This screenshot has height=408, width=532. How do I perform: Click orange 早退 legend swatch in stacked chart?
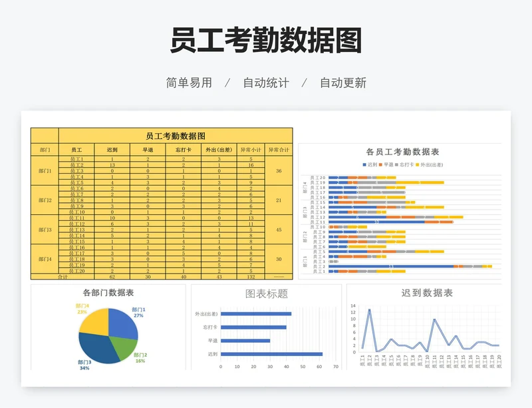380,165
